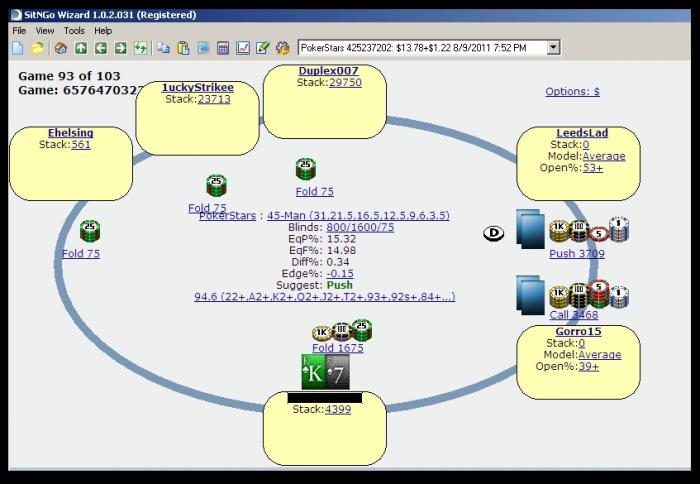Click the paste clipboard icon
700x484 pixels.
pyautogui.click(x=183, y=48)
